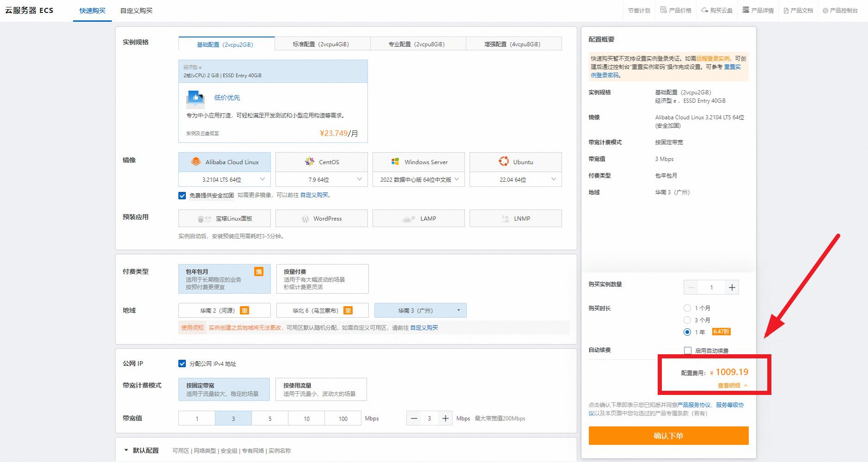
Task: Choose 按使用流量 bandwidth billing mode
Action: pyautogui.click(x=321, y=389)
